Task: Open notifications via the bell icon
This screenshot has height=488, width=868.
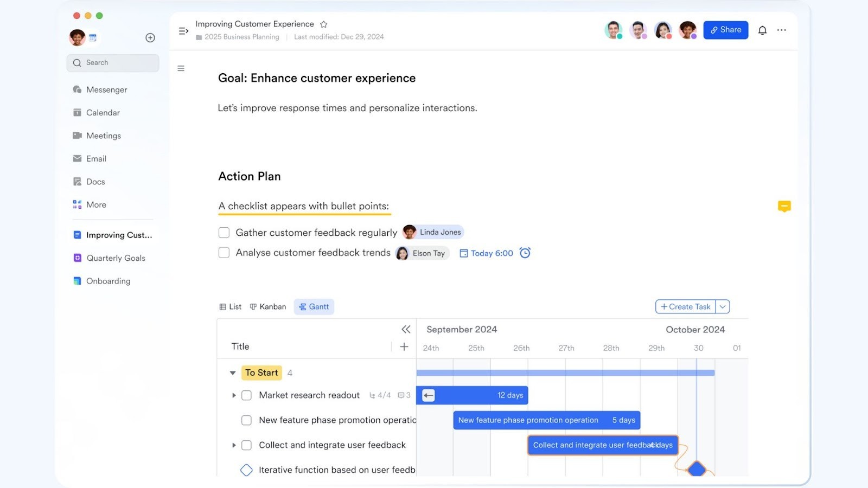Action: 762,30
